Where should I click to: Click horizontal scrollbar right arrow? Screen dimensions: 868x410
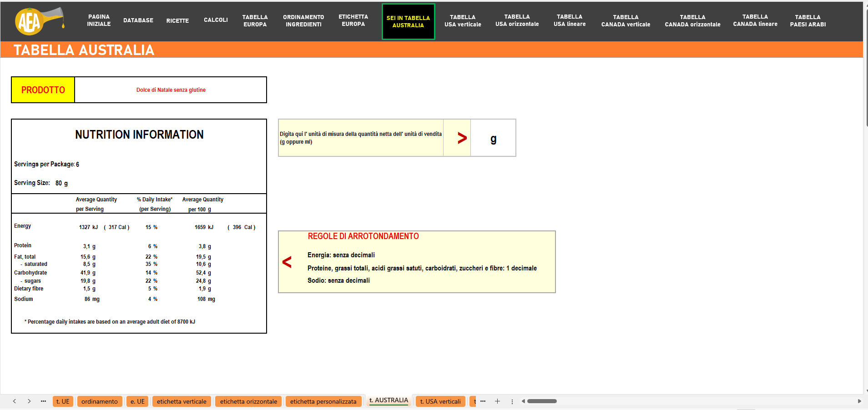(859, 401)
